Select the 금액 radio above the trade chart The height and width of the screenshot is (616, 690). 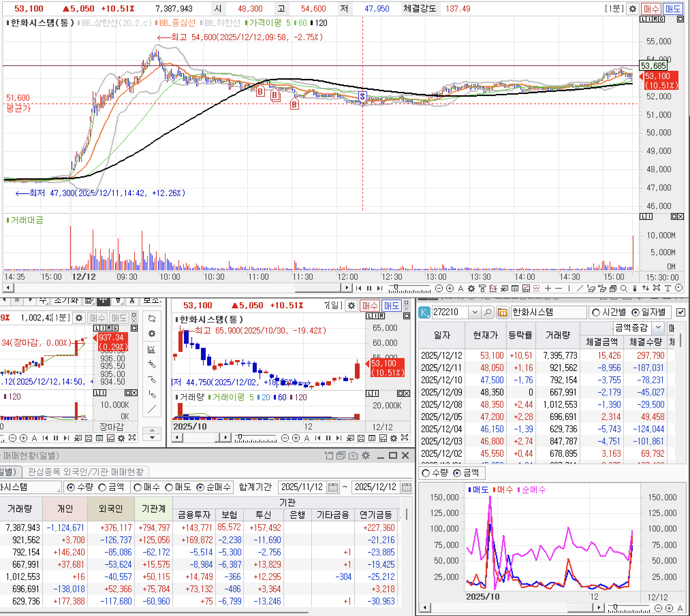[457, 473]
